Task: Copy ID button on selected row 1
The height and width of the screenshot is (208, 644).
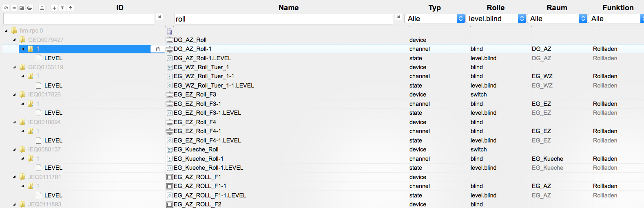Action: (158, 49)
